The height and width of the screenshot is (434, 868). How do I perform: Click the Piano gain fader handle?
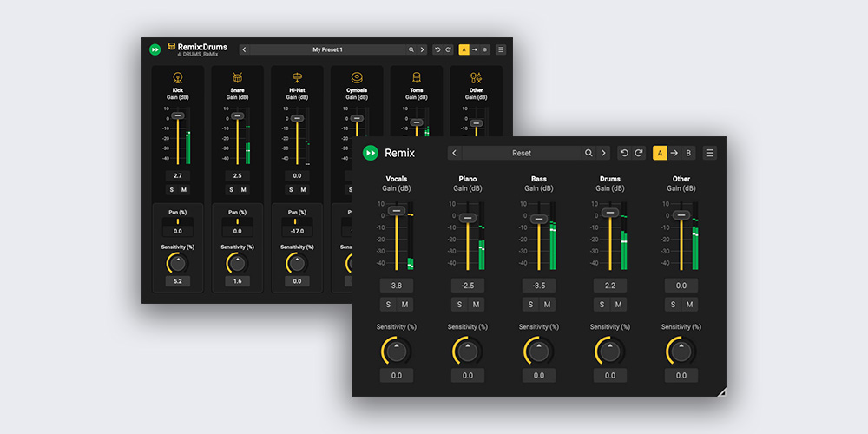468,218
